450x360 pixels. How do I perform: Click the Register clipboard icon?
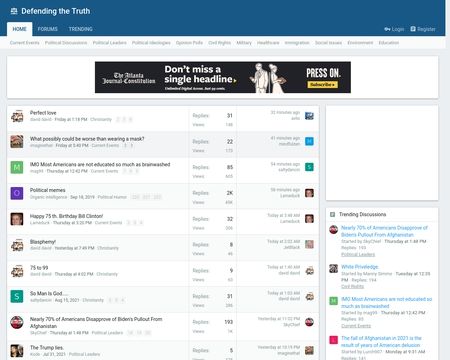coord(413,29)
